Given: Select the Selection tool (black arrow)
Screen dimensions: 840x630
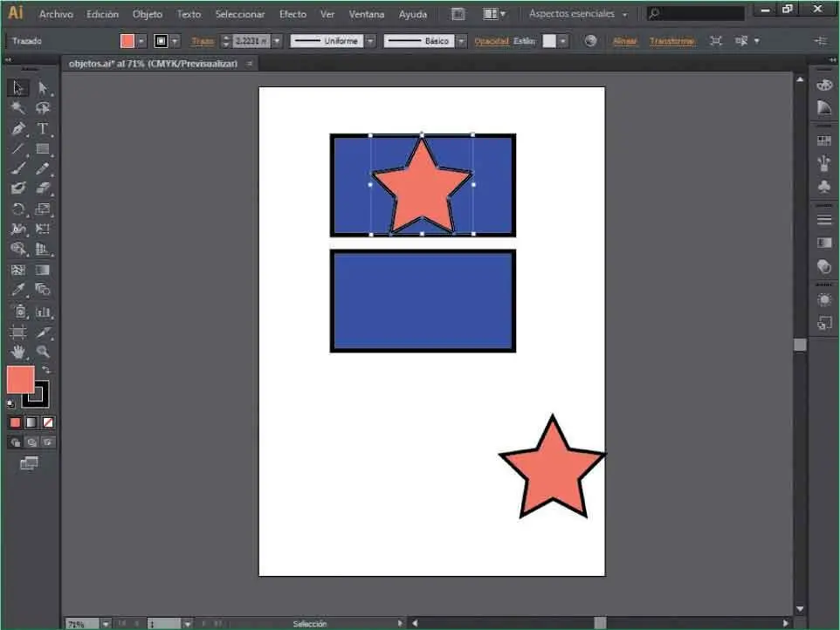Looking at the screenshot, I should [x=17, y=87].
